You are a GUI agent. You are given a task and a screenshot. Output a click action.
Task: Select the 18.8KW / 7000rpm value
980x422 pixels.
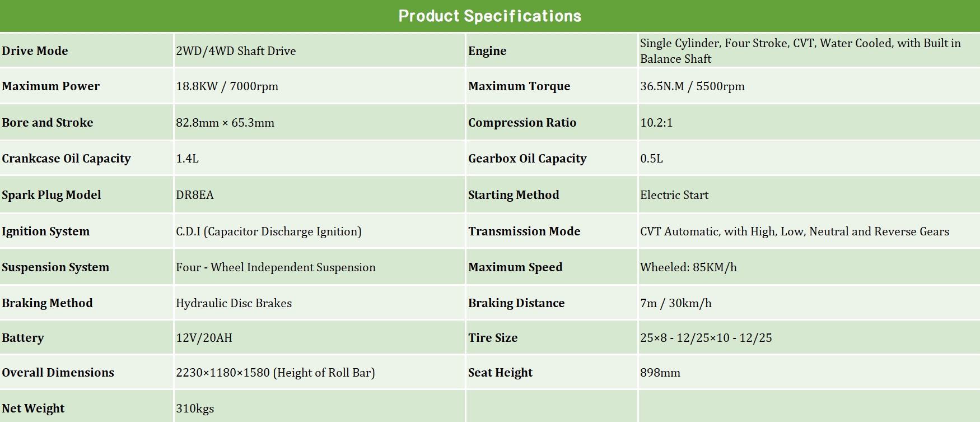pos(227,86)
